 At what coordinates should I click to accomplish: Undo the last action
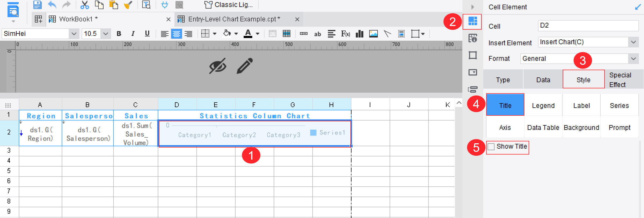[x=52, y=5]
